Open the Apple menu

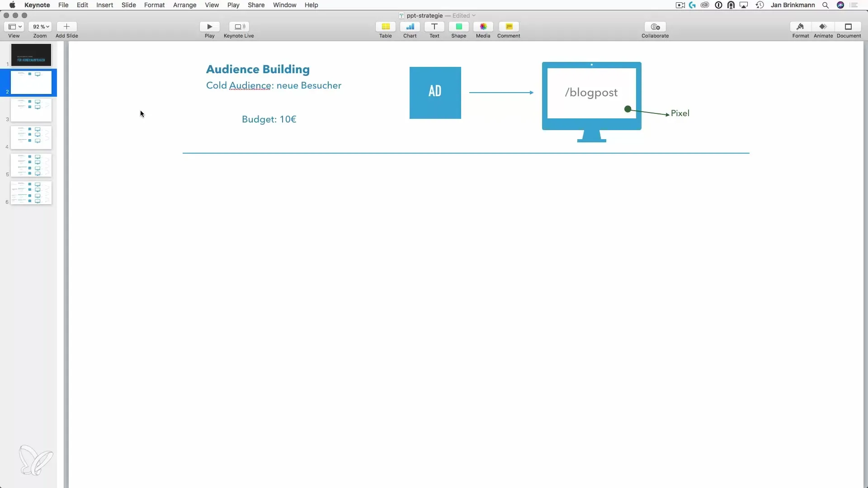point(12,5)
